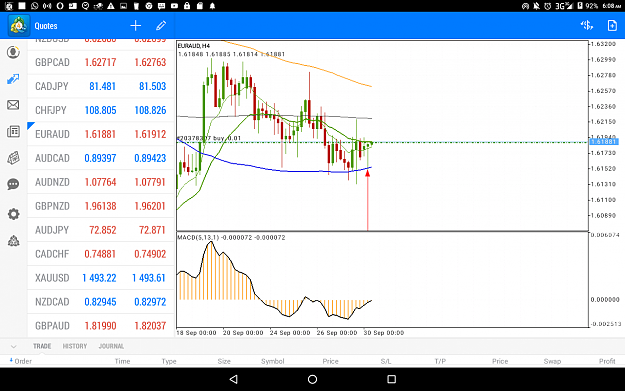Open the trading community icon in sidebar
The width and height of the screenshot is (625, 391).
[13, 241]
